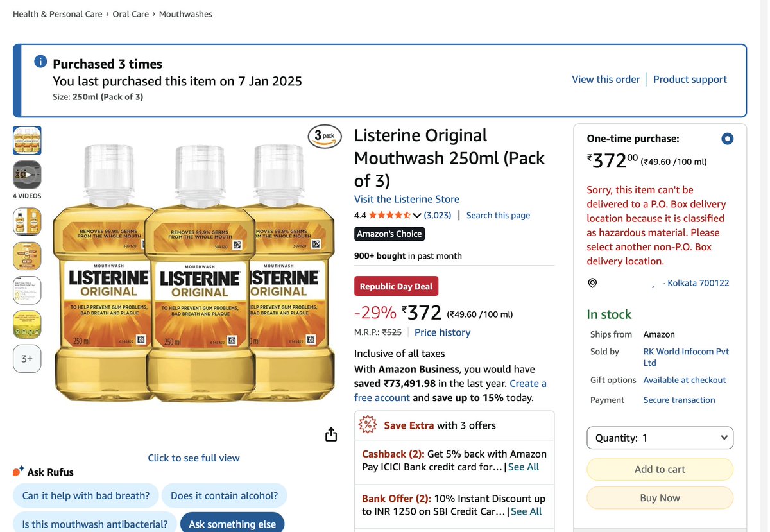Image resolution: width=770 pixels, height=532 pixels.
Task: Click the Buy Now button
Action: point(660,498)
